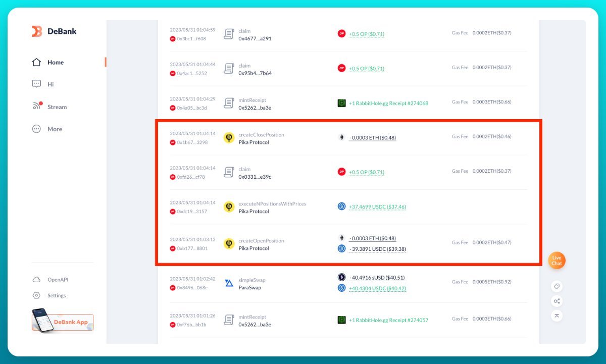Click the USDC icon beside +40.4304 USDC

pyautogui.click(x=341, y=288)
